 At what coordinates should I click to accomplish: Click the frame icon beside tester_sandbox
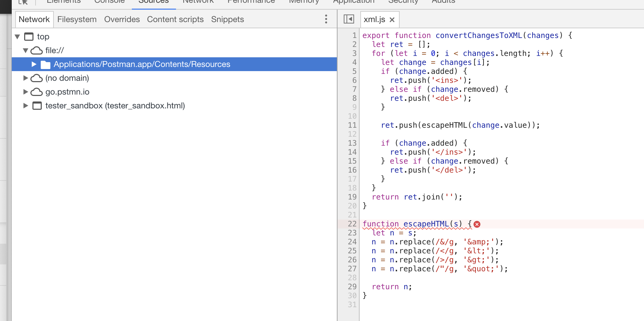click(37, 106)
